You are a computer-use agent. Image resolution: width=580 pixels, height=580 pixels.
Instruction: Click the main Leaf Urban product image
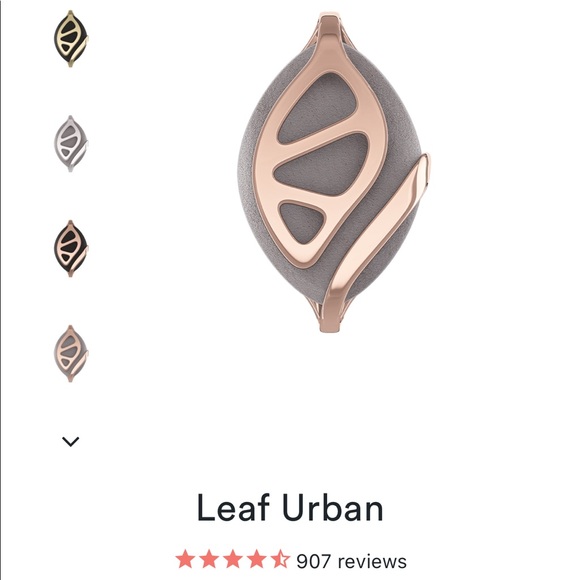click(334, 172)
